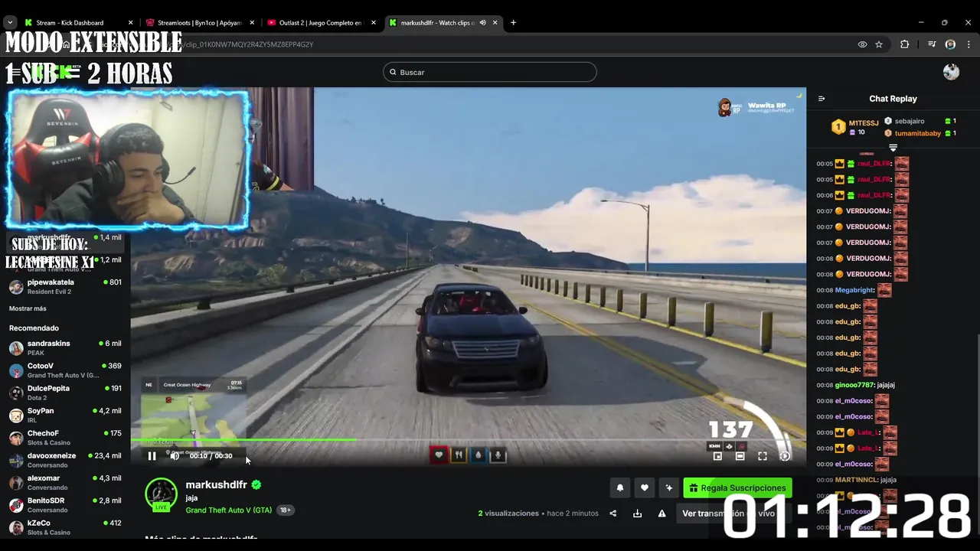Click MART1NNCL username in chat

[x=857, y=480]
